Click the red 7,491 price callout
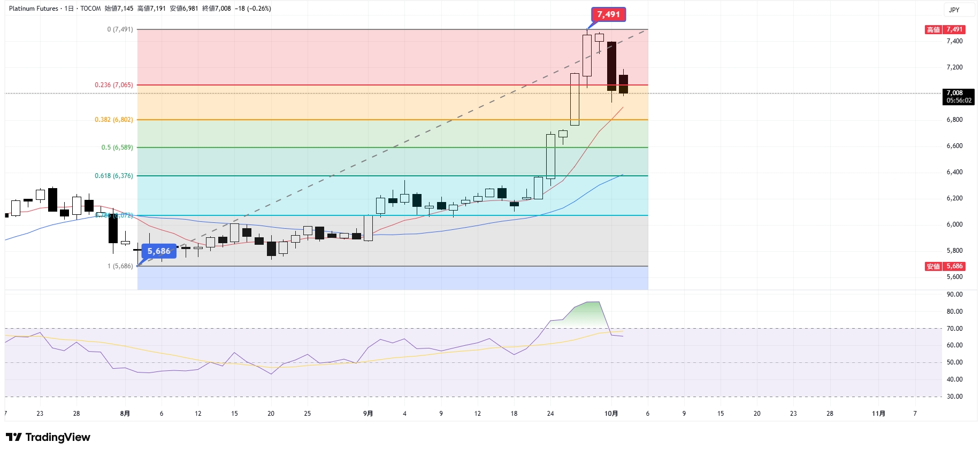The width and height of the screenshot is (980, 450). 608,14
